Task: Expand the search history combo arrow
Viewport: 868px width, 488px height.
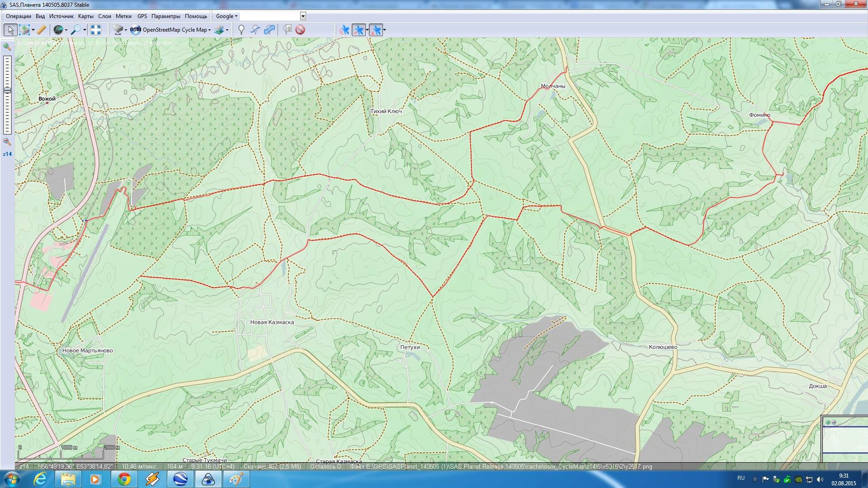Action: click(x=303, y=16)
